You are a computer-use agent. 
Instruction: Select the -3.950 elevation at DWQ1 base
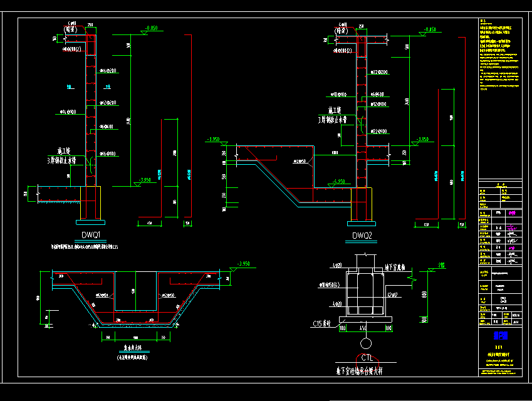click(x=145, y=180)
